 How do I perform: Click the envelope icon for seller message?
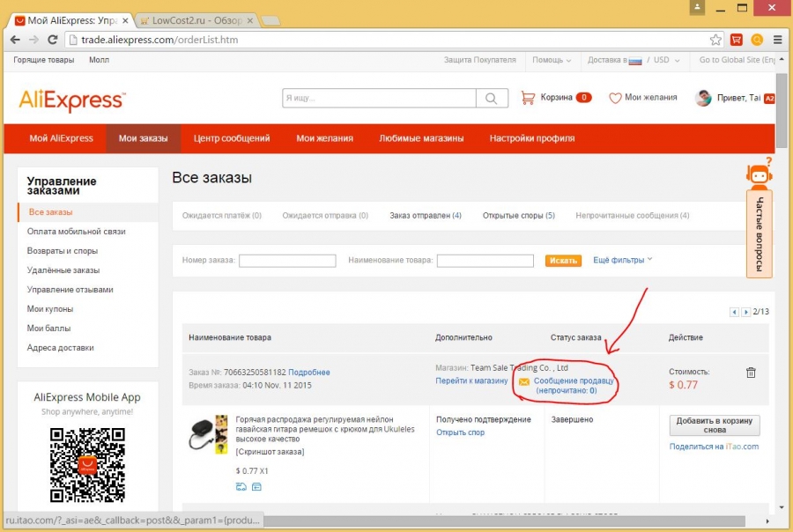(524, 382)
